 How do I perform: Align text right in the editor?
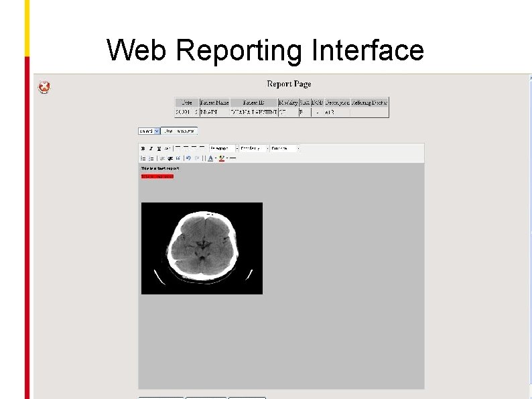(194, 148)
